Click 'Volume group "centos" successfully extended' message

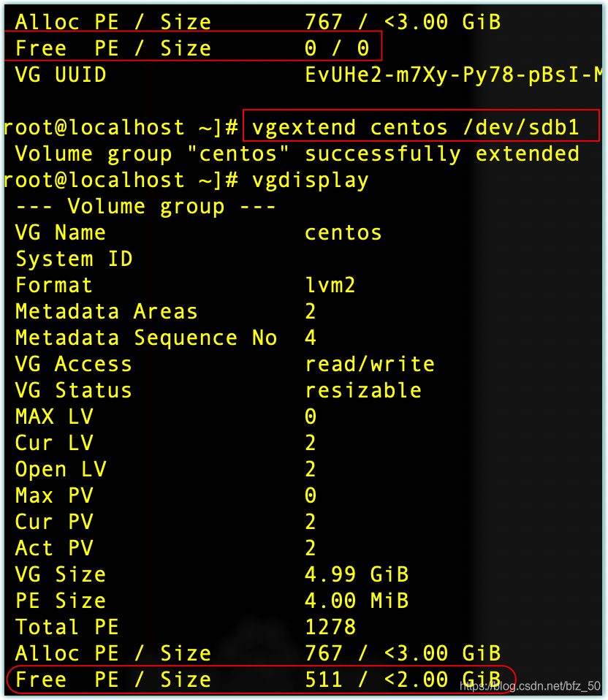pos(297,154)
